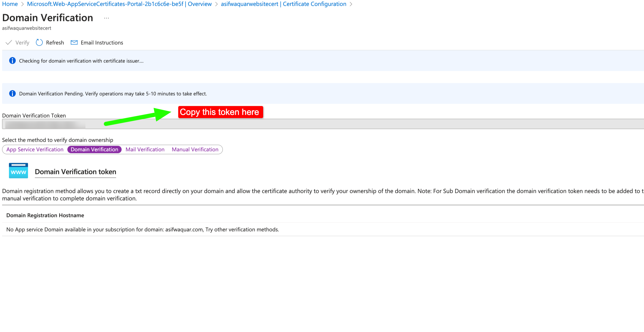Choose Mail Verification method
Viewport: 644px width, 332px height.
(145, 149)
